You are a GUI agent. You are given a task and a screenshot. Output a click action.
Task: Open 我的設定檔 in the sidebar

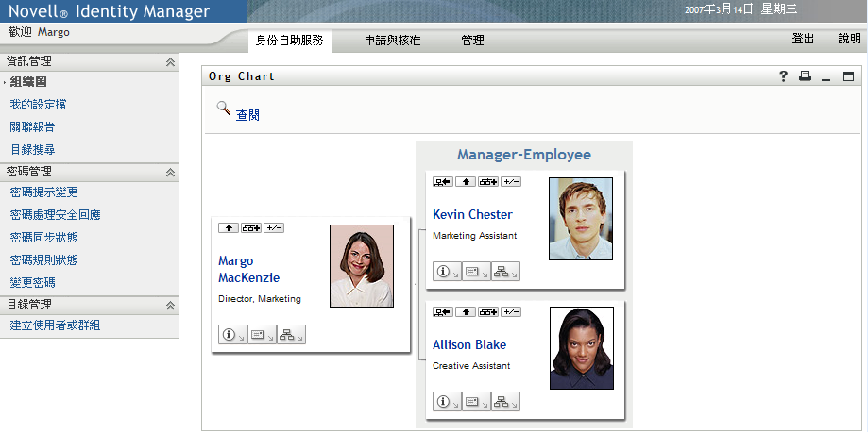point(38,105)
